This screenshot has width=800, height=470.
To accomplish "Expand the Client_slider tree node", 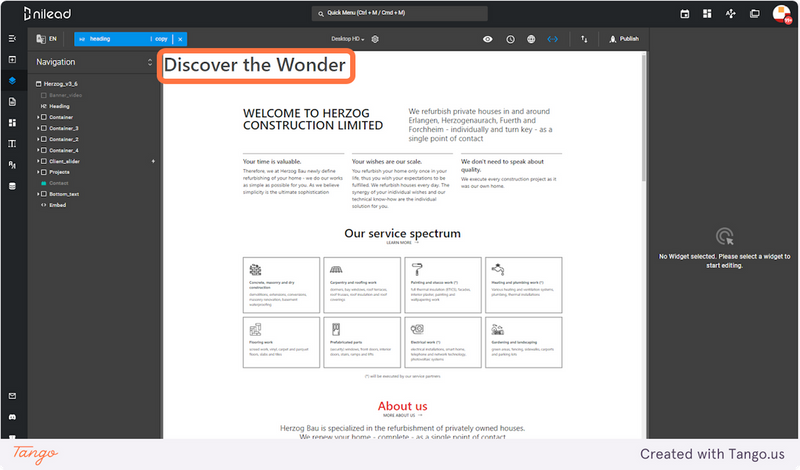I will [38, 161].
